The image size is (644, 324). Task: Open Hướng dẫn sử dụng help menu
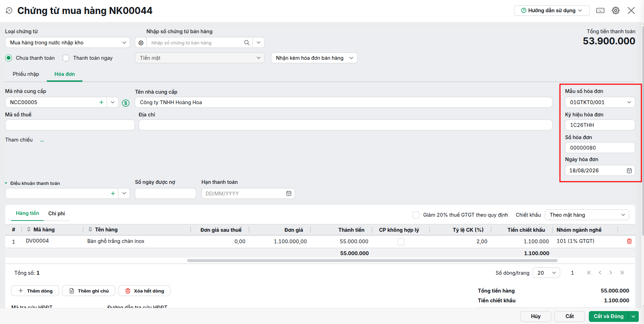[552, 10]
